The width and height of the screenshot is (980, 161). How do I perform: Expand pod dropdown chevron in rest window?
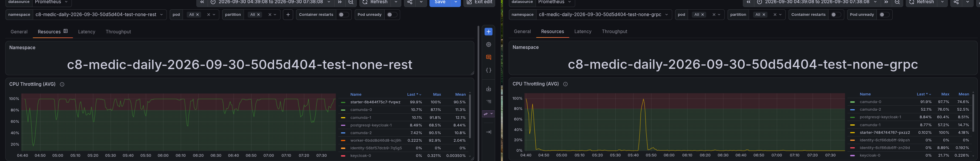[214, 15]
